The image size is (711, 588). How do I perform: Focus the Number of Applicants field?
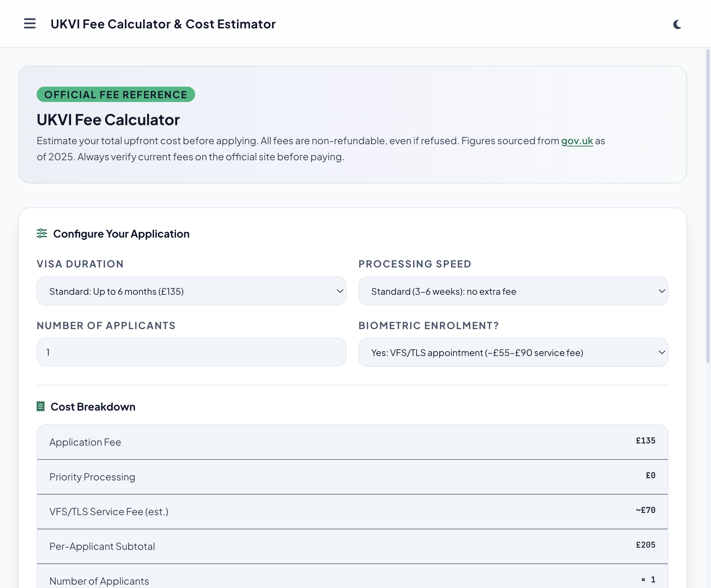[191, 352]
